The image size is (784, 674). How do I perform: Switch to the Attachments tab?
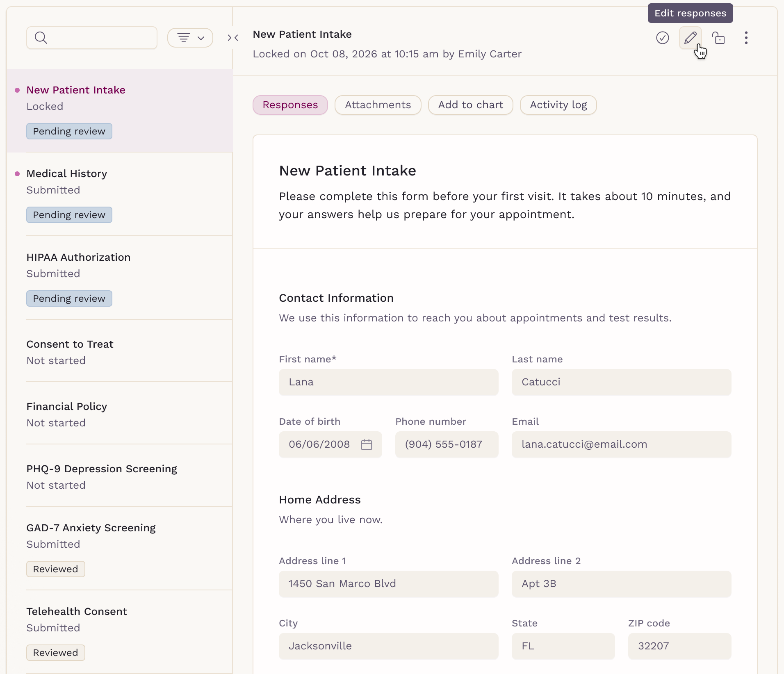click(x=378, y=105)
